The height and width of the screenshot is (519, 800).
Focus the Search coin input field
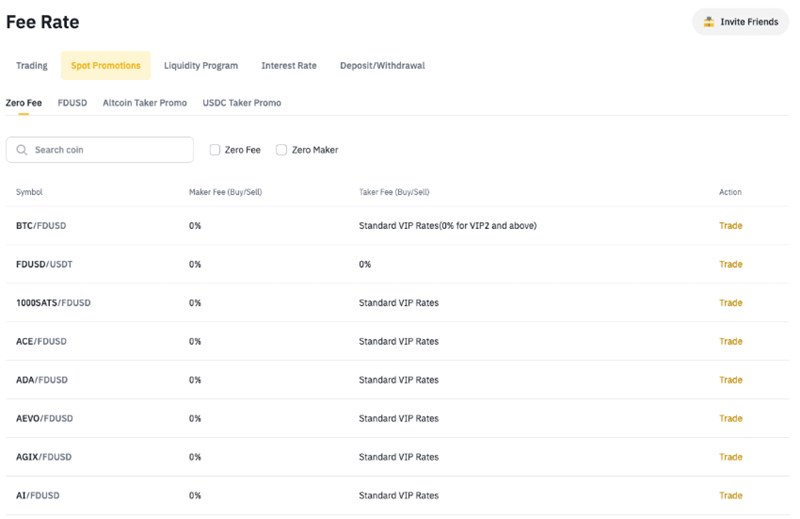click(110, 150)
